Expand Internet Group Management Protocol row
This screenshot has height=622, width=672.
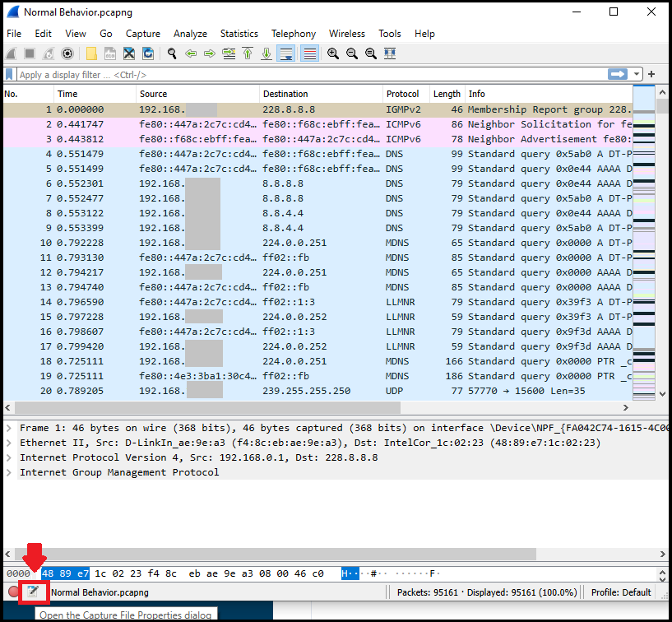click(x=8, y=472)
